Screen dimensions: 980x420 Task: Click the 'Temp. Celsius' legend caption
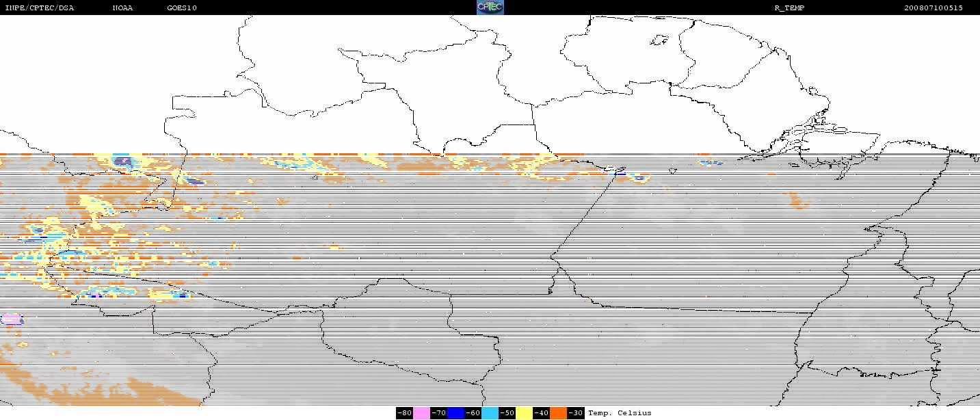coord(620,413)
